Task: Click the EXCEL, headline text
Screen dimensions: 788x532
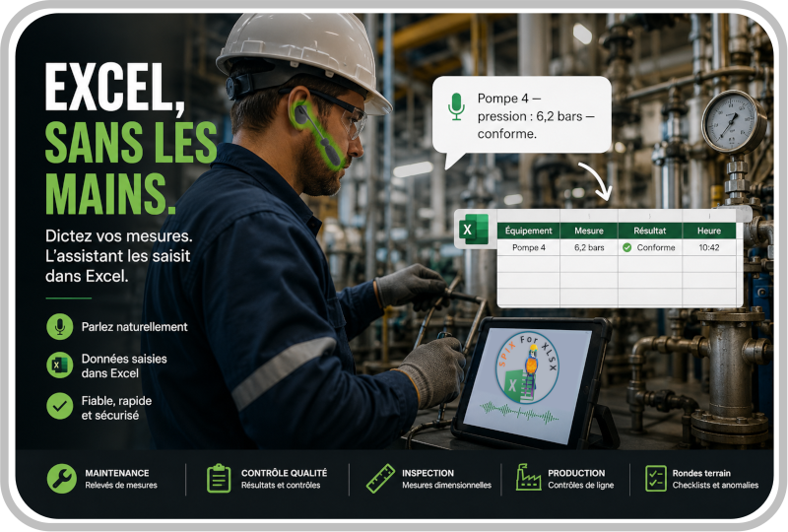Action: (x=114, y=89)
